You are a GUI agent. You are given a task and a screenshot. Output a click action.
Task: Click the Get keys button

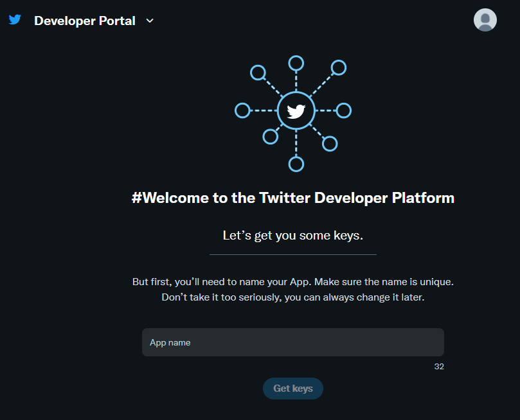(x=293, y=388)
